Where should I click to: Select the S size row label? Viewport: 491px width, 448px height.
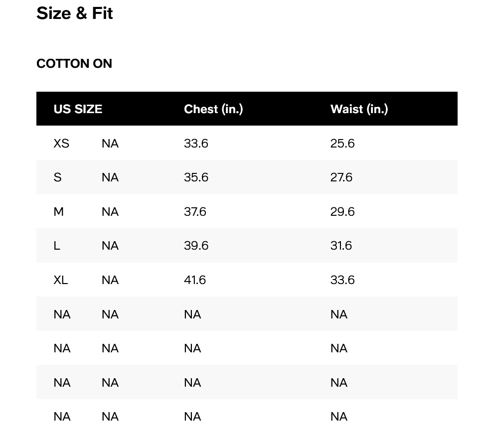click(x=58, y=177)
